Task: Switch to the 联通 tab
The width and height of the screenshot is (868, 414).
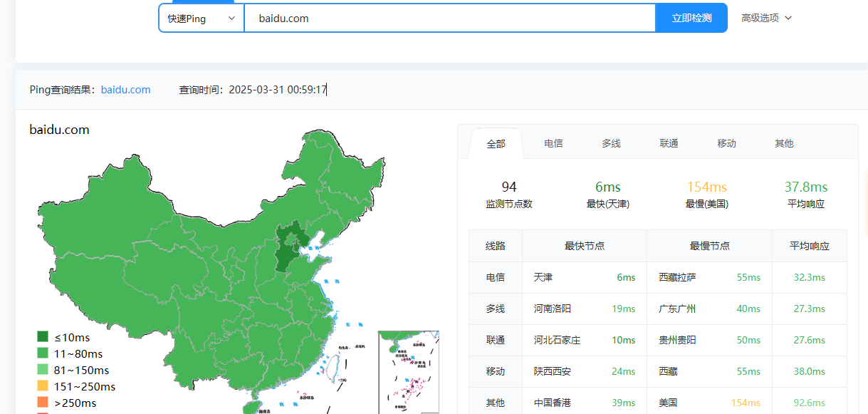Action: click(x=669, y=144)
